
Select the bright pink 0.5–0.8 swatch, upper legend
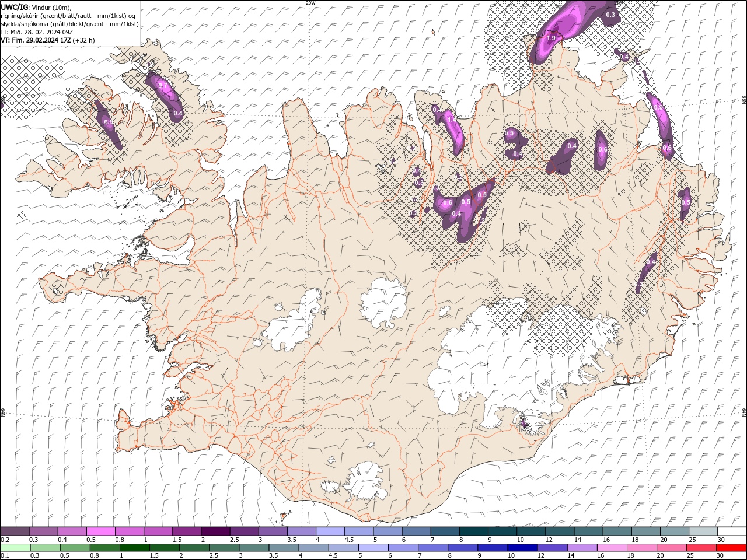(x=101, y=531)
